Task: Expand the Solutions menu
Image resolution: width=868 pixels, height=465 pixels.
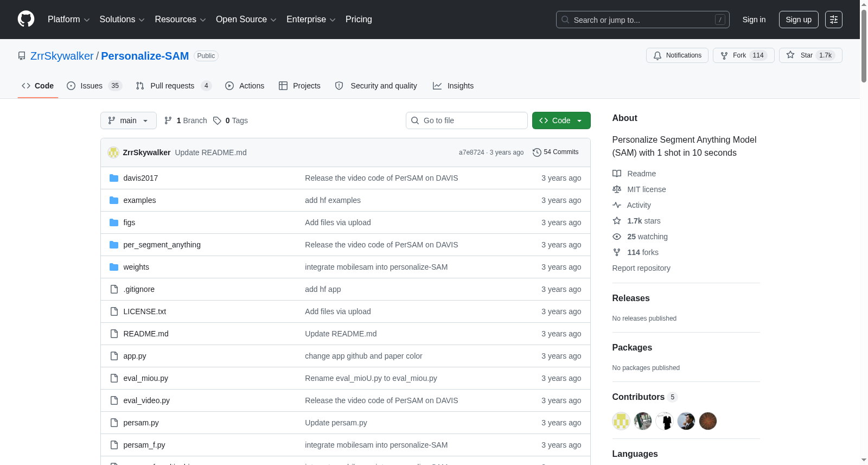Action: tap(122, 20)
